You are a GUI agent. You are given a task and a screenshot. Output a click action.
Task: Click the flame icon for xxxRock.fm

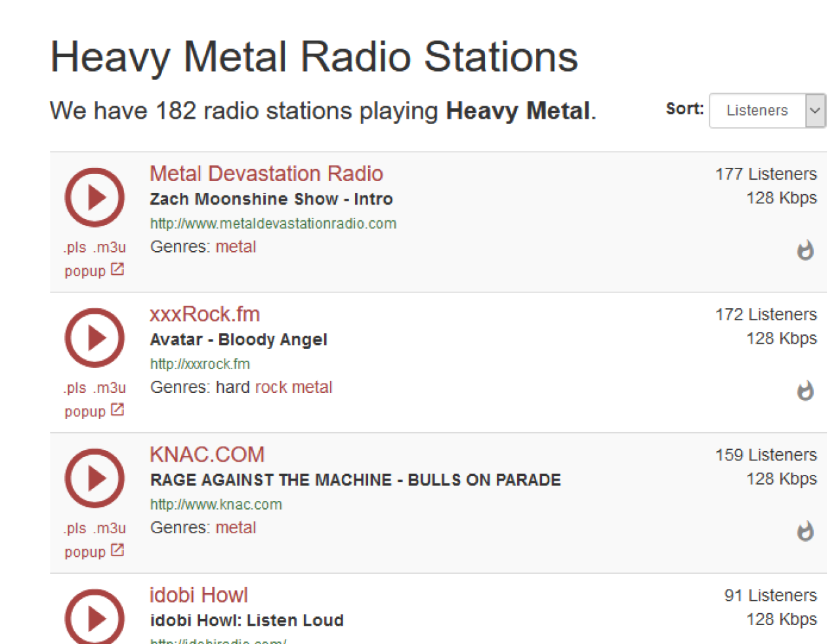coord(805,391)
